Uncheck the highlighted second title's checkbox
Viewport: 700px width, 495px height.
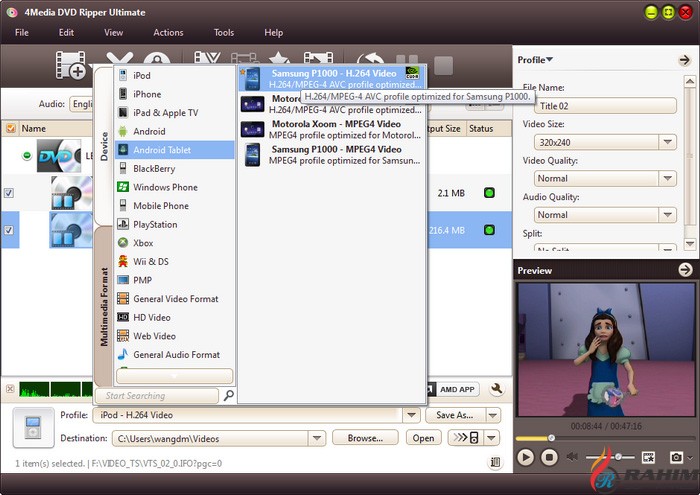[x=9, y=231]
